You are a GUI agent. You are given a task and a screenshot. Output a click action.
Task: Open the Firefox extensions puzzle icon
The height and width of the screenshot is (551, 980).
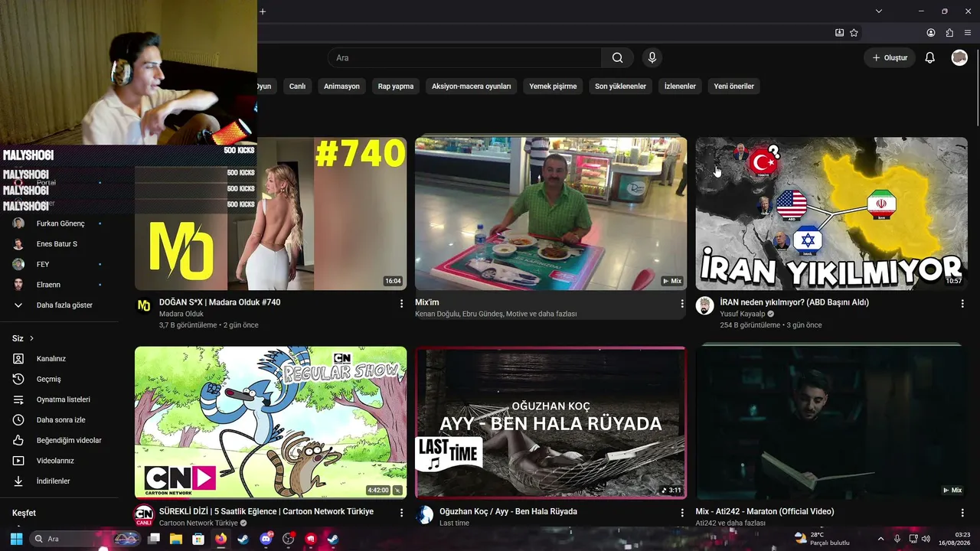[x=949, y=33]
